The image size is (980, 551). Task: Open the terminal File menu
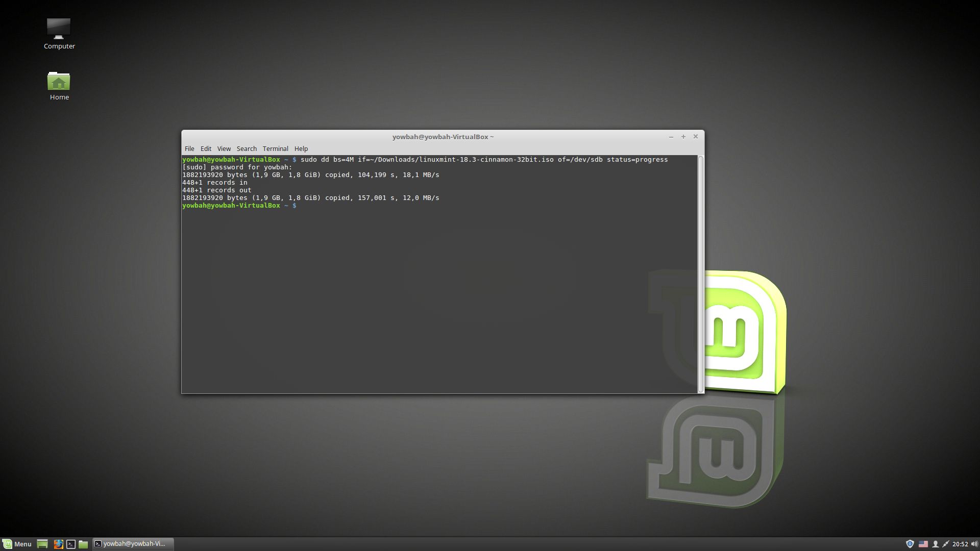189,148
